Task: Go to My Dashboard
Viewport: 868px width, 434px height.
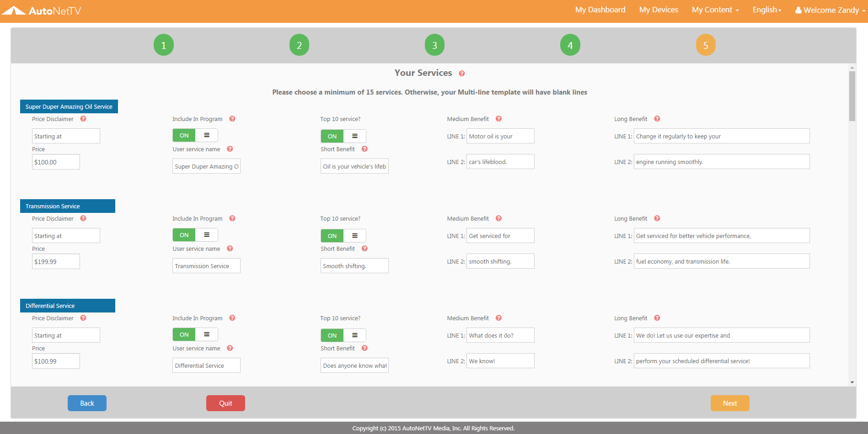Action: 600,10
